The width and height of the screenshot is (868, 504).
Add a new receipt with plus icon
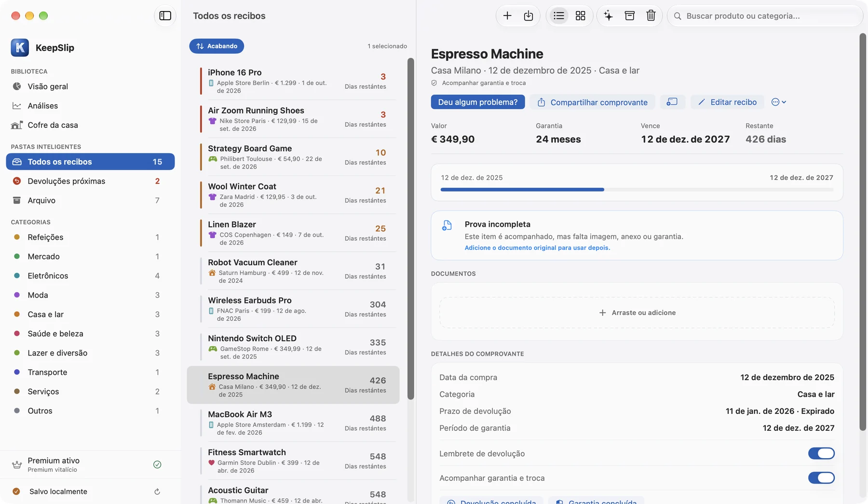(507, 16)
